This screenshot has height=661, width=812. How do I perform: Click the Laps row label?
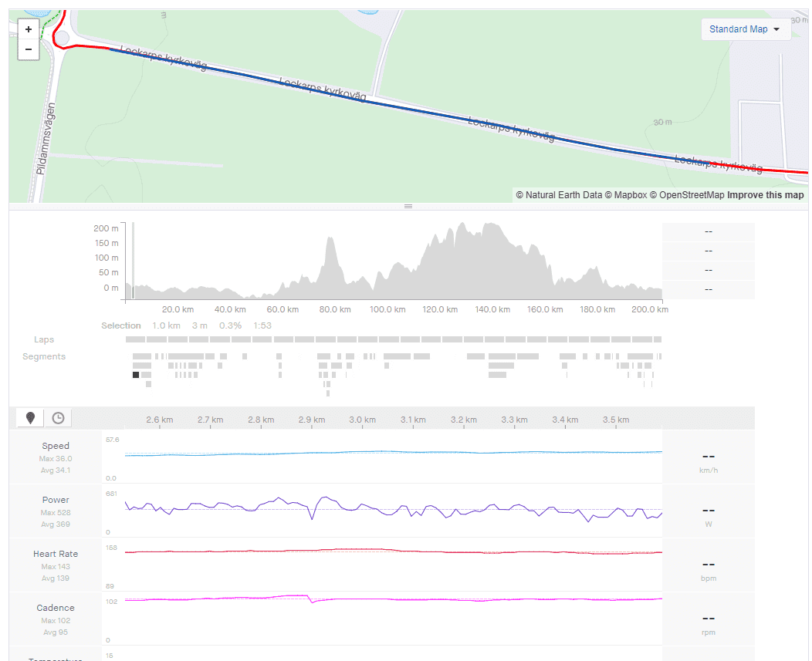click(x=44, y=339)
